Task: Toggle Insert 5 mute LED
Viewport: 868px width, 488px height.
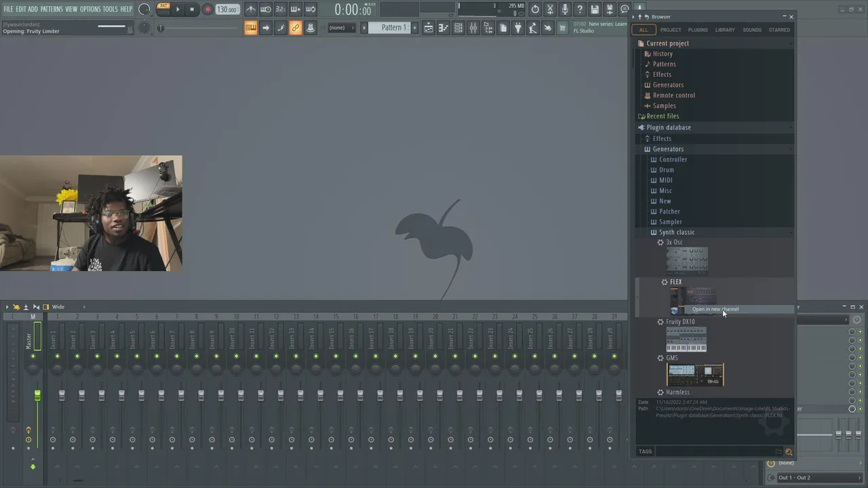Action: (136, 357)
